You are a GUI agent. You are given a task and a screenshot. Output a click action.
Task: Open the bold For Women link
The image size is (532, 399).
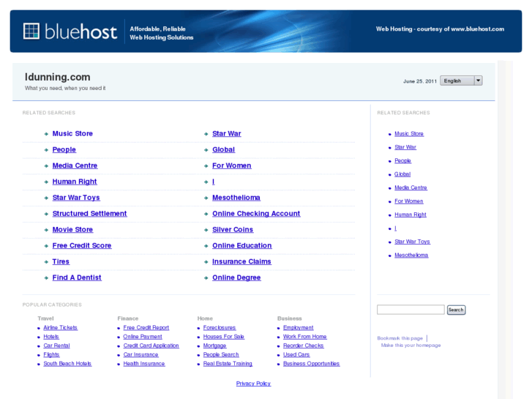(x=232, y=165)
